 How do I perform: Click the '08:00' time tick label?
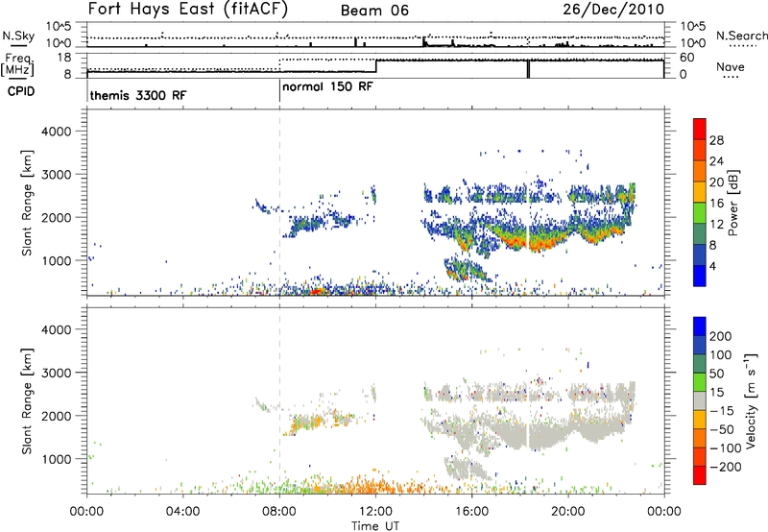point(279,512)
